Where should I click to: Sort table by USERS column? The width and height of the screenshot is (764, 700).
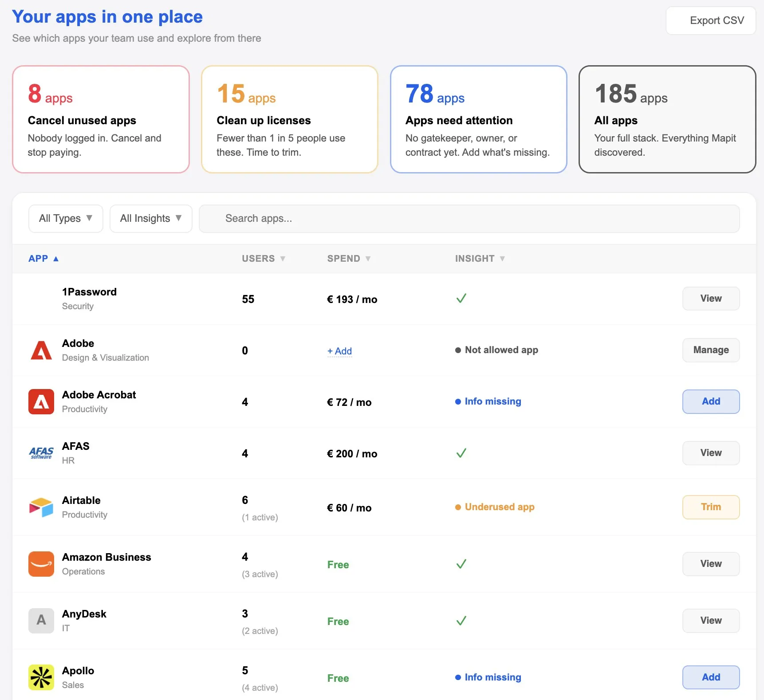(264, 259)
